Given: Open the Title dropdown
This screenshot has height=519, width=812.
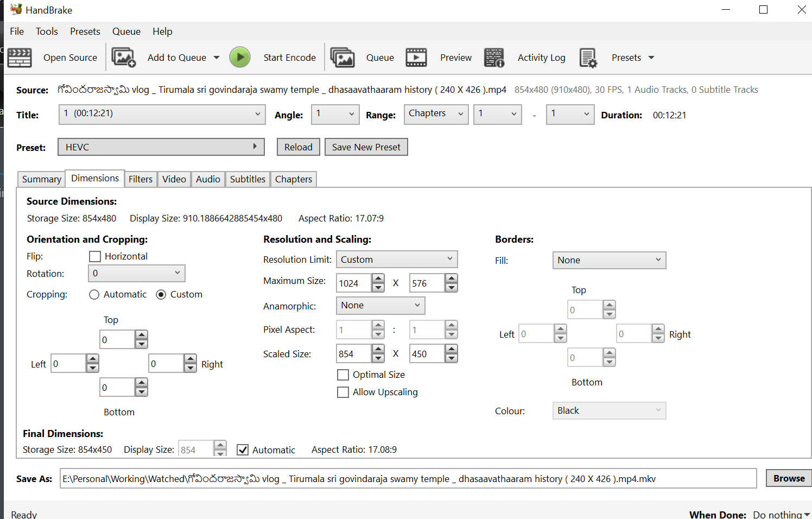Looking at the screenshot, I should click(162, 114).
